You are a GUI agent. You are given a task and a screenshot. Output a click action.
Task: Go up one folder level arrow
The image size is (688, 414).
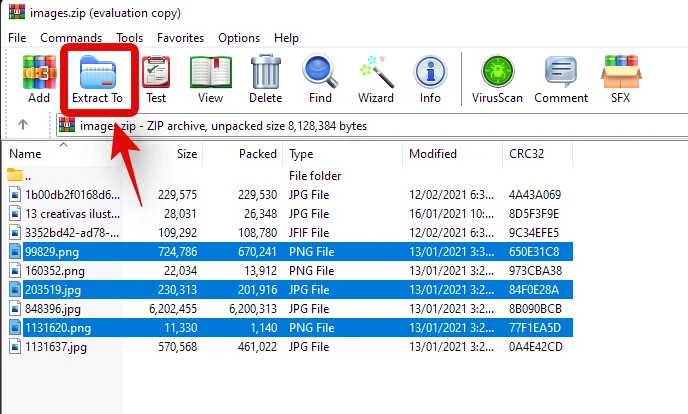click(x=23, y=125)
